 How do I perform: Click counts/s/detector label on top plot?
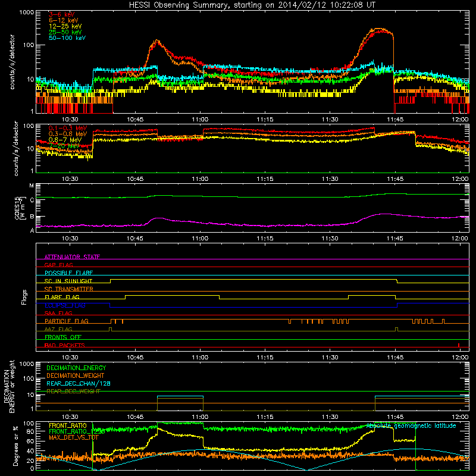12,62
